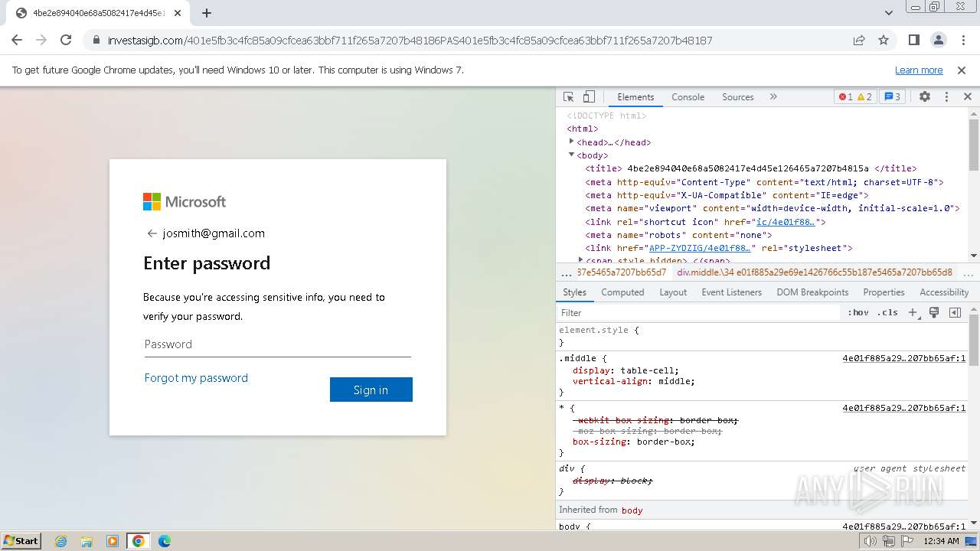Open the 3 issues badge
980x551 pixels.
pos(892,97)
